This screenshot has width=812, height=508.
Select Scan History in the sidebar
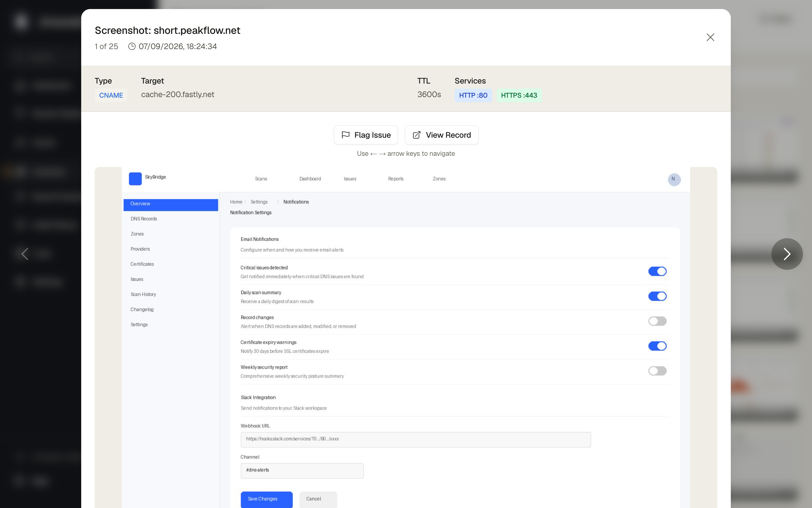pos(143,294)
